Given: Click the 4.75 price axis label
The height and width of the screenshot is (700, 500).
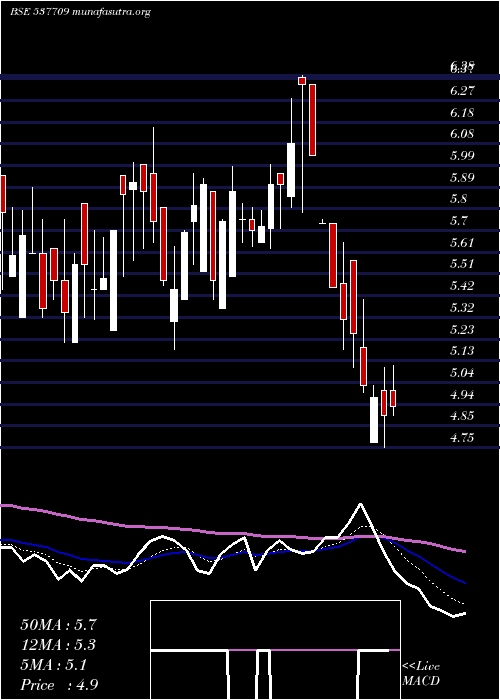Looking at the screenshot, I should 462,438.
